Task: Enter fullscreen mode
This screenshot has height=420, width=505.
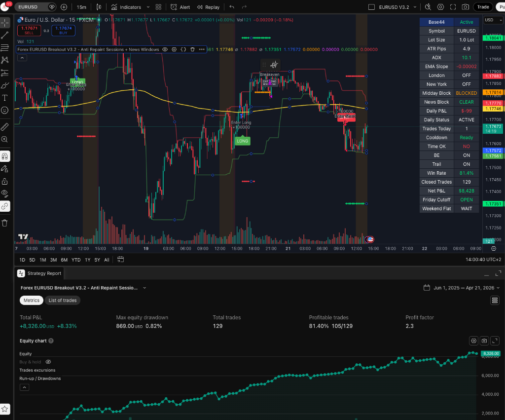Action: click(453, 7)
